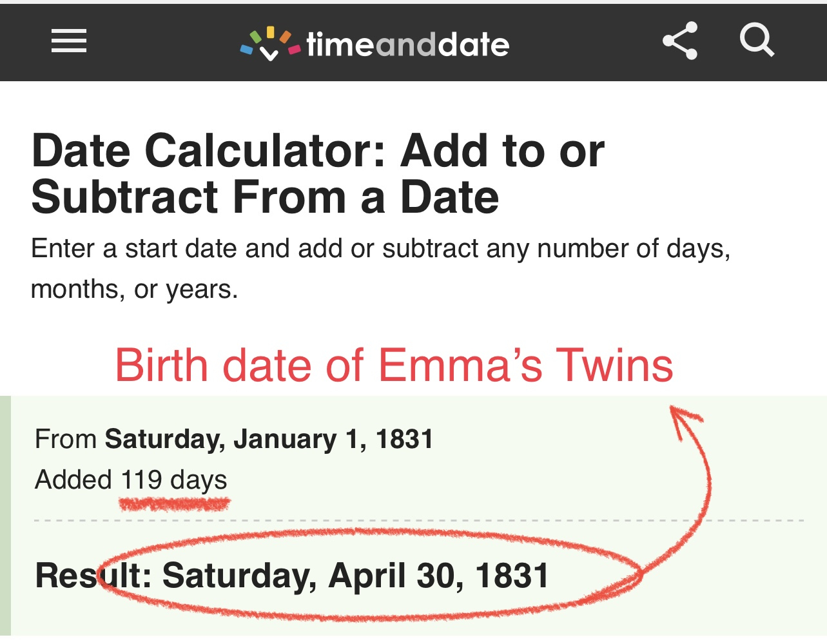Click the Date Calculator page heading

click(318, 151)
